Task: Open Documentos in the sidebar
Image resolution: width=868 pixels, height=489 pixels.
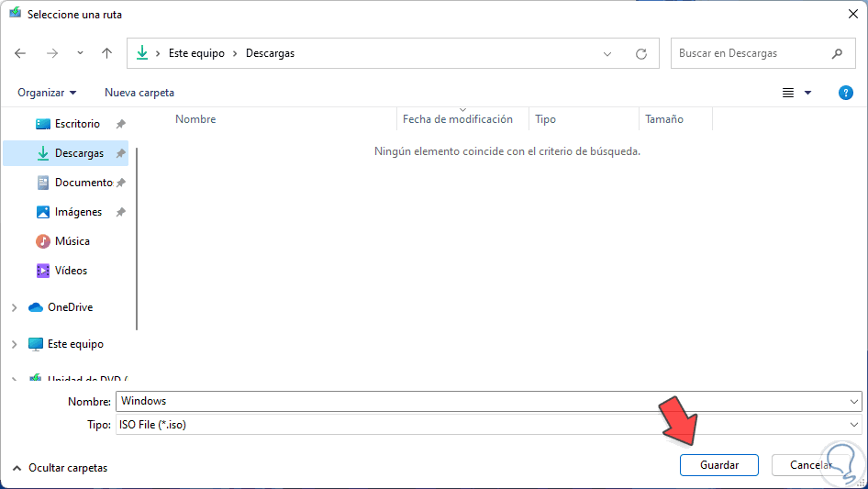Action: point(74,183)
